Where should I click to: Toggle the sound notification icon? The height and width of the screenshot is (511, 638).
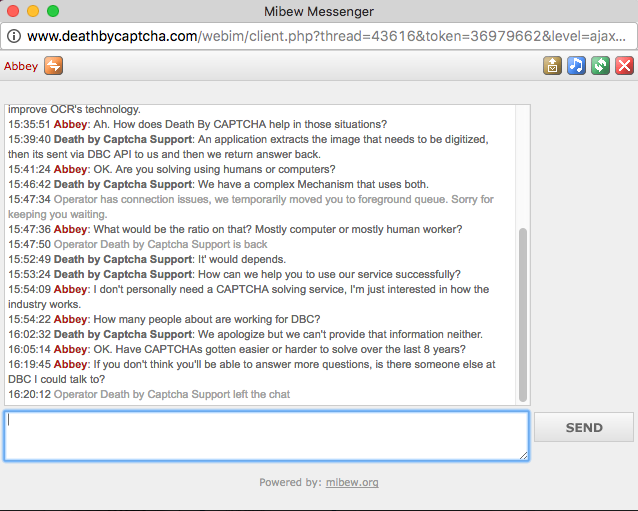click(576, 66)
